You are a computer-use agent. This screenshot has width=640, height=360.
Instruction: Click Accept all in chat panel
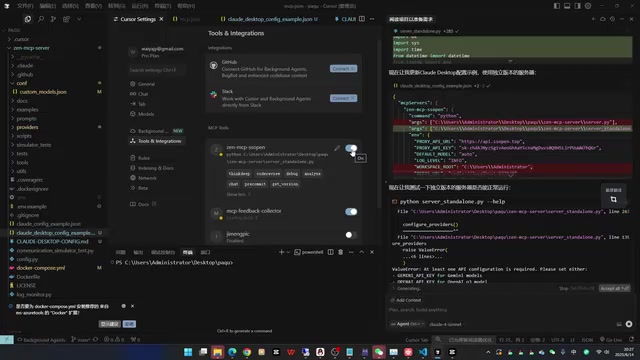(x=614, y=288)
